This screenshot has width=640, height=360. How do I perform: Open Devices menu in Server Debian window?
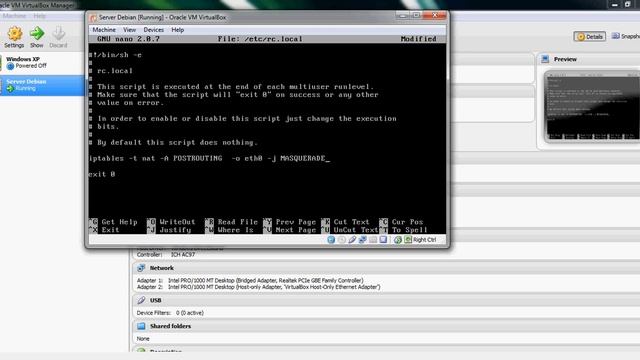click(x=153, y=30)
